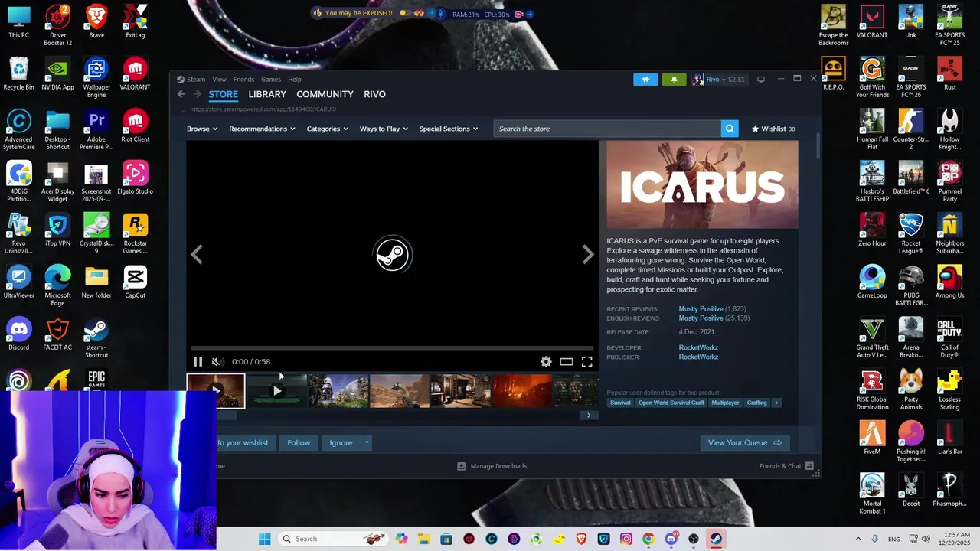
Task: Open Among Us desktop icon
Action: coord(949,282)
